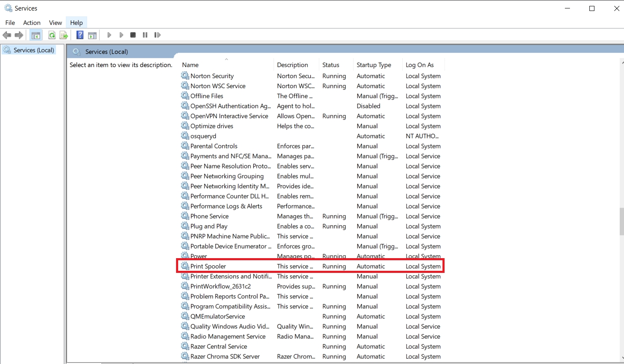Image resolution: width=624 pixels, height=364 pixels.
Task: Select the Print Spooler service row
Action: [208, 267]
